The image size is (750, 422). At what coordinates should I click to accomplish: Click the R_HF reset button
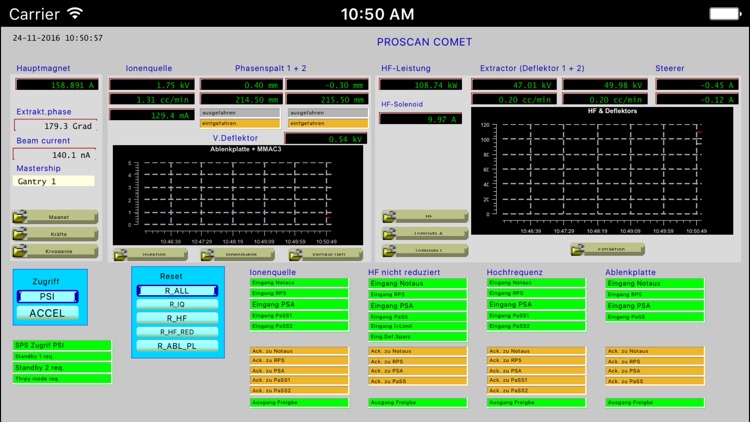point(177,318)
